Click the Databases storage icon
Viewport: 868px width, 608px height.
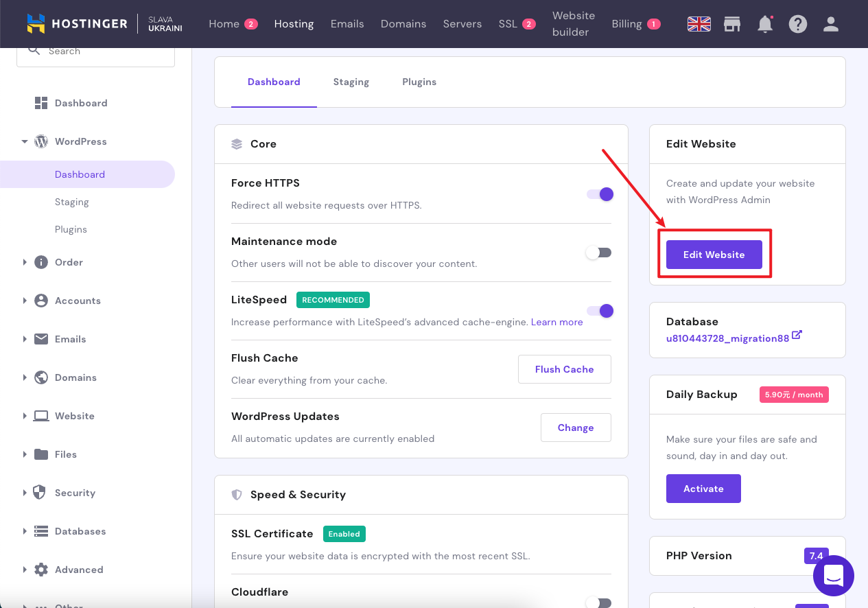41,531
